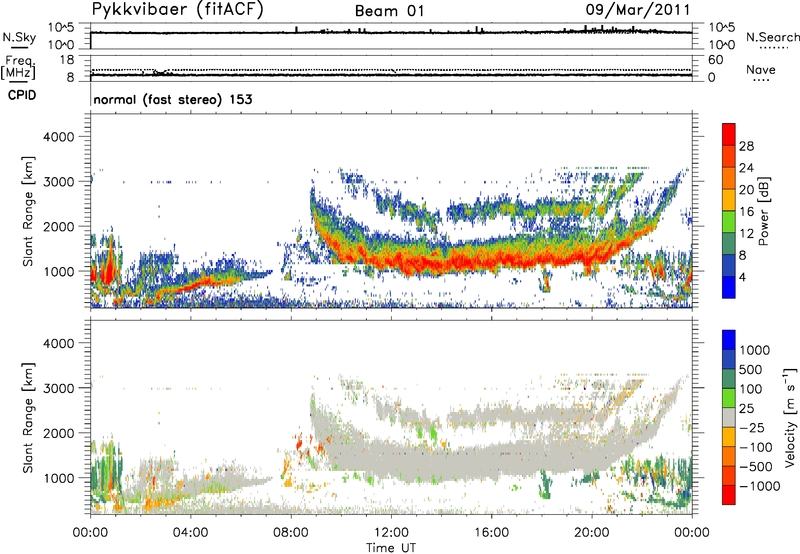
Task: Click the "4000" range tick on the Power panel
Action: pyautogui.click(x=58, y=137)
